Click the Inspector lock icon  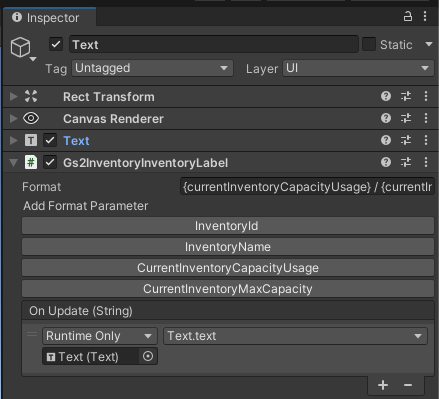point(408,16)
